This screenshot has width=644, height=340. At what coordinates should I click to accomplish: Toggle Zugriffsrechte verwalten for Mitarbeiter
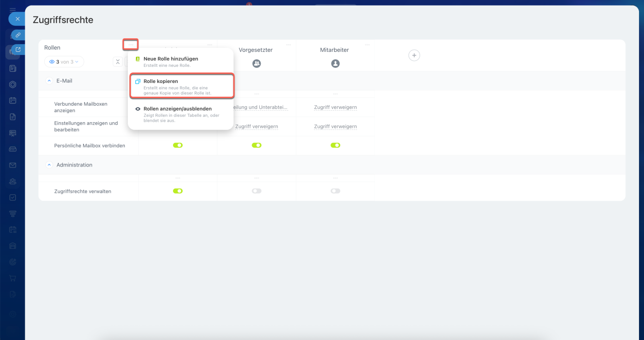(x=336, y=191)
